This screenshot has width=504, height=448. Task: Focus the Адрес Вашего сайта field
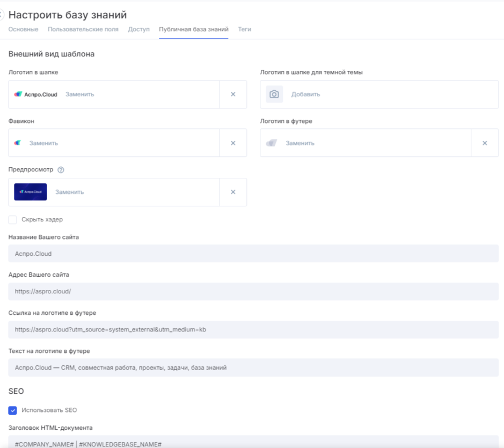click(x=253, y=292)
